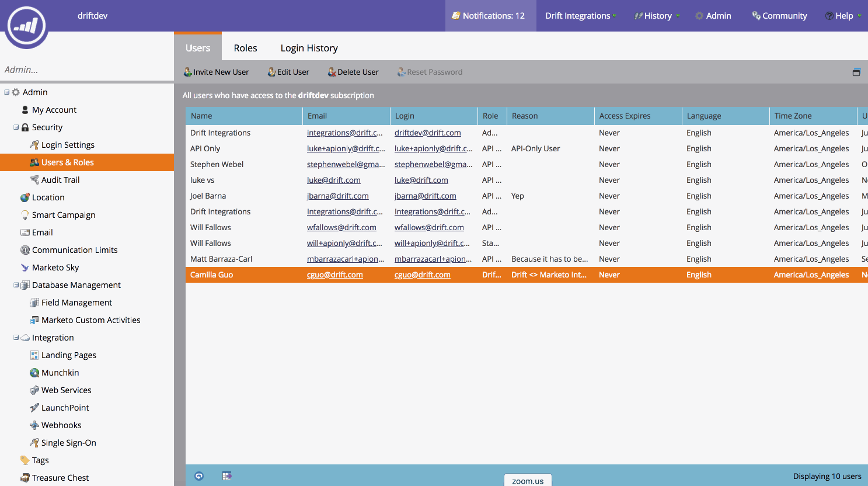
Task: Collapse the Security tree node
Action: tap(16, 127)
